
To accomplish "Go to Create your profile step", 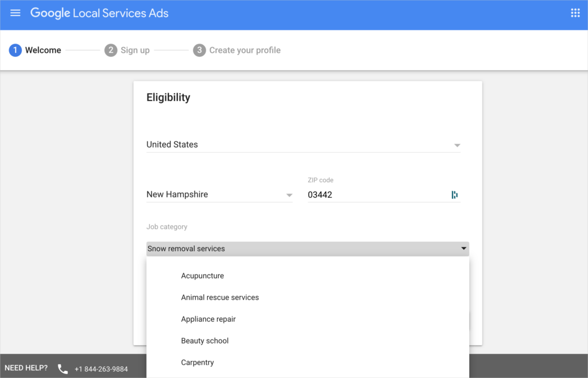I will [x=237, y=50].
